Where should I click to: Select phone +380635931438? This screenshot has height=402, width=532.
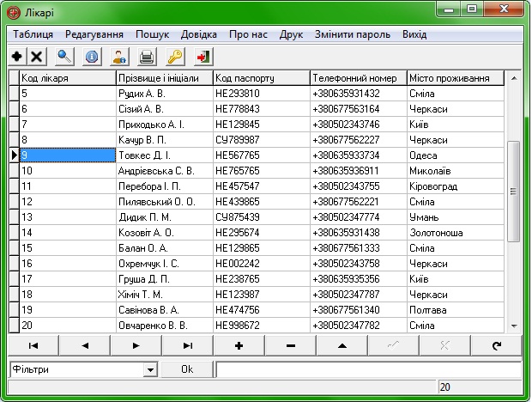(x=359, y=233)
